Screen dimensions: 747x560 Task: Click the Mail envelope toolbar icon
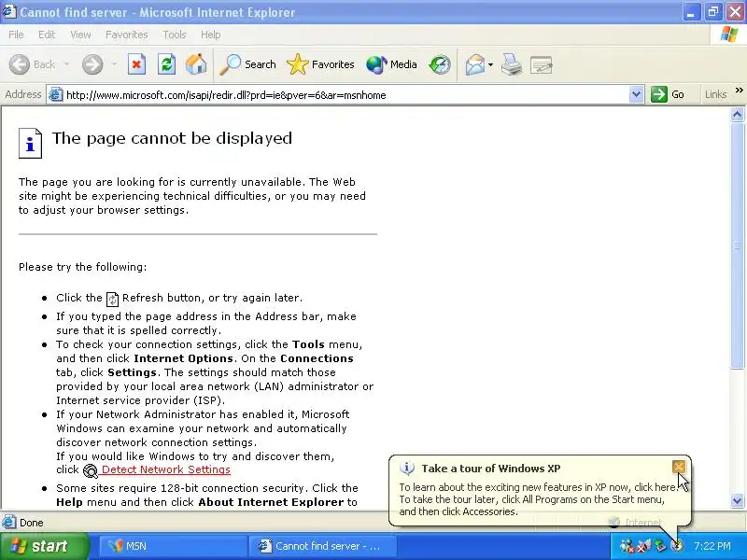[x=475, y=64]
